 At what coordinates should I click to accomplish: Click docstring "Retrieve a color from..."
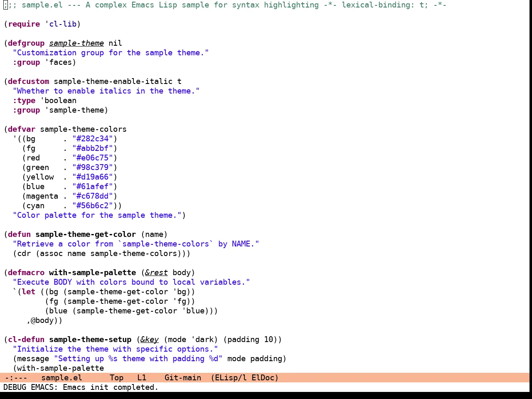(x=136, y=244)
